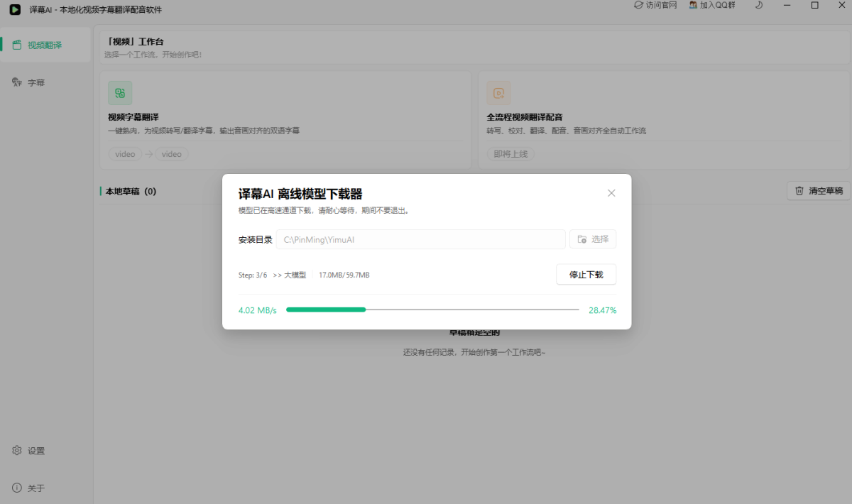Click 停止下载 button

pyautogui.click(x=586, y=275)
